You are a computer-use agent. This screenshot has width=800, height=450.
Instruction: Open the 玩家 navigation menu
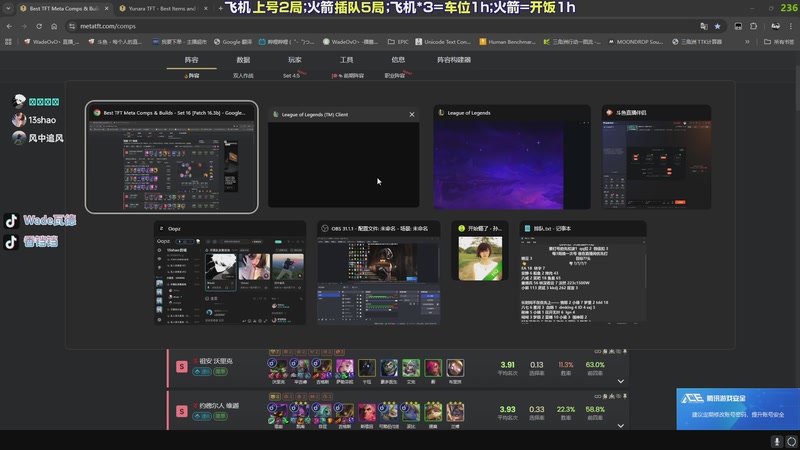pyautogui.click(x=295, y=60)
